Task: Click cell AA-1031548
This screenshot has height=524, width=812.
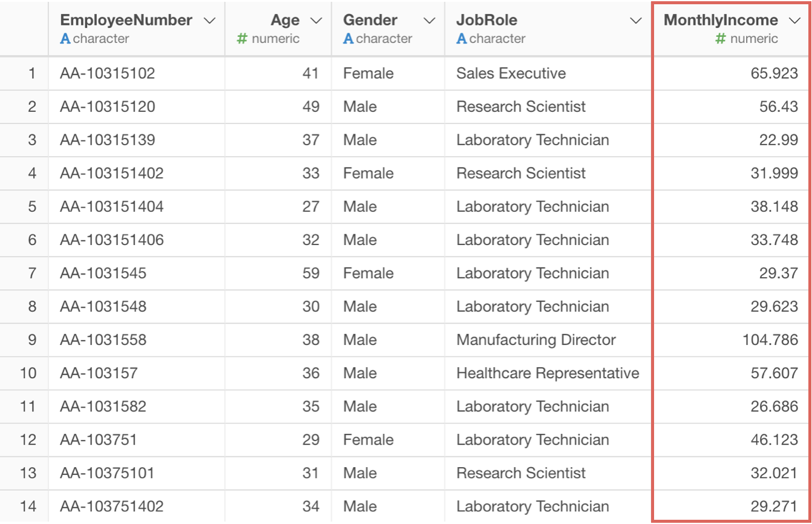Action: tap(137, 307)
